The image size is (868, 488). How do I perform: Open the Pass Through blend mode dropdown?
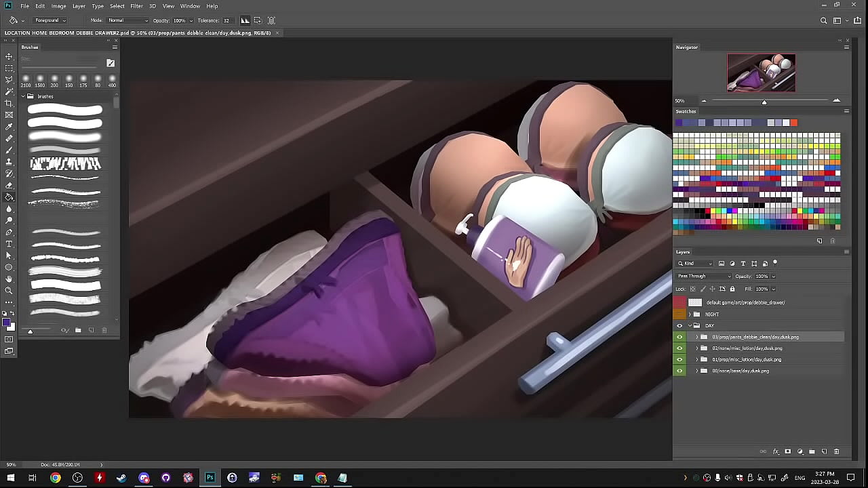[x=703, y=276]
